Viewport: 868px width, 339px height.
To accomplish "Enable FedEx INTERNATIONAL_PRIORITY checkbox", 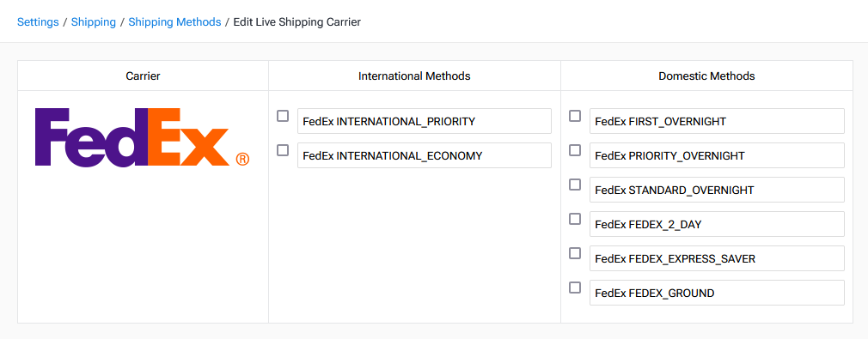I will tap(283, 116).
